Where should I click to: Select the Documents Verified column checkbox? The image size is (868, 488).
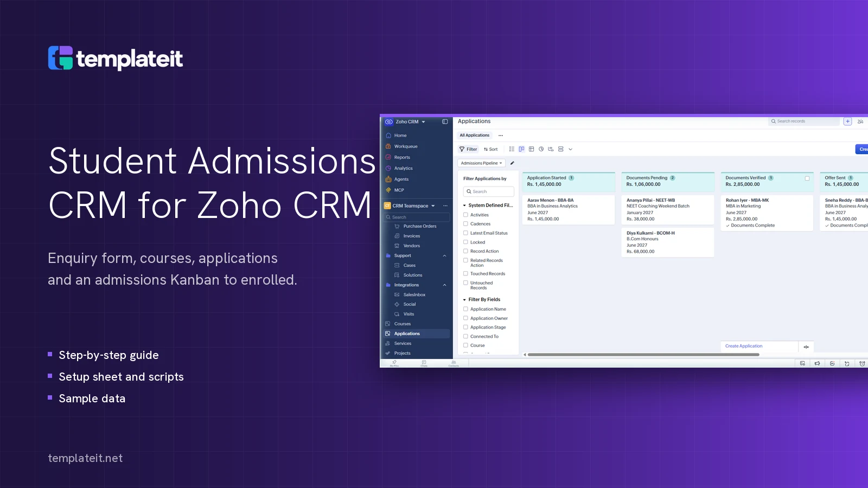point(807,178)
